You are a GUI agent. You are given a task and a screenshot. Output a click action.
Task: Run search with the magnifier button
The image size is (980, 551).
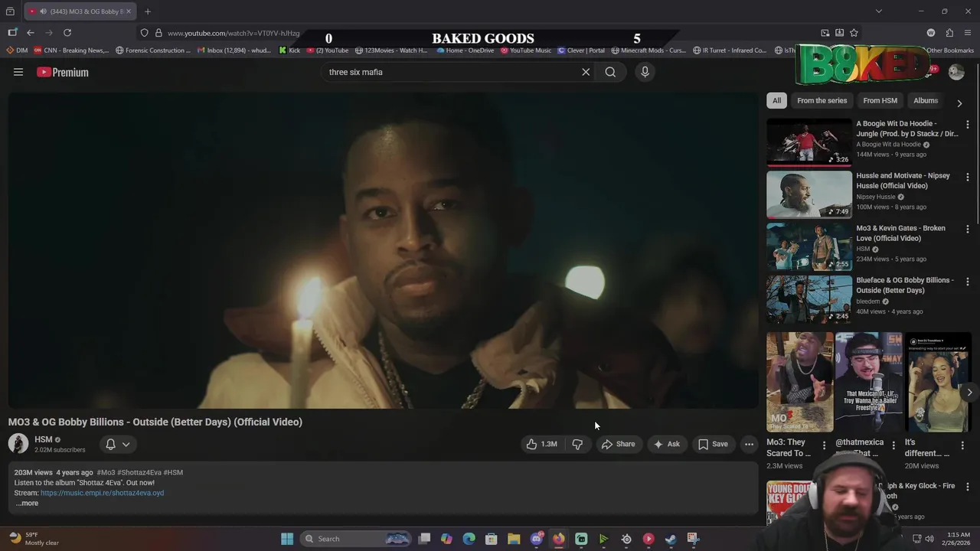click(610, 72)
